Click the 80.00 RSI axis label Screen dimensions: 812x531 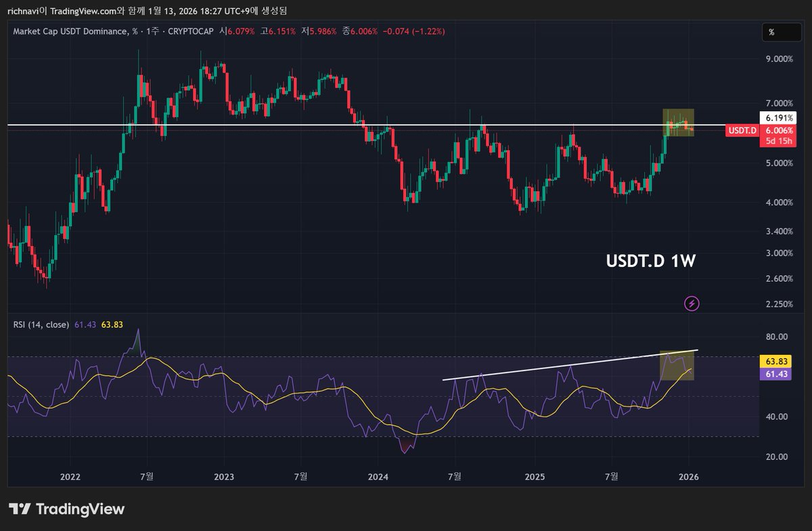point(776,337)
